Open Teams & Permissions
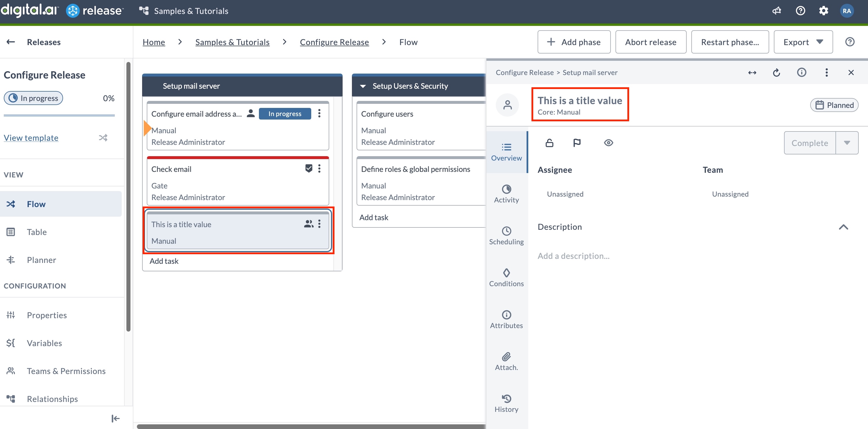The image size is (868, 429). [x=61, y=371]
